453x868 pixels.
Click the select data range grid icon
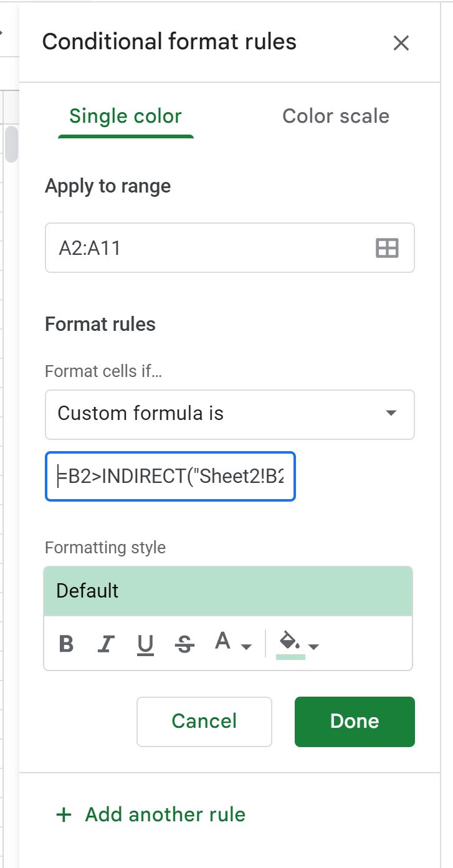point(387,247)
